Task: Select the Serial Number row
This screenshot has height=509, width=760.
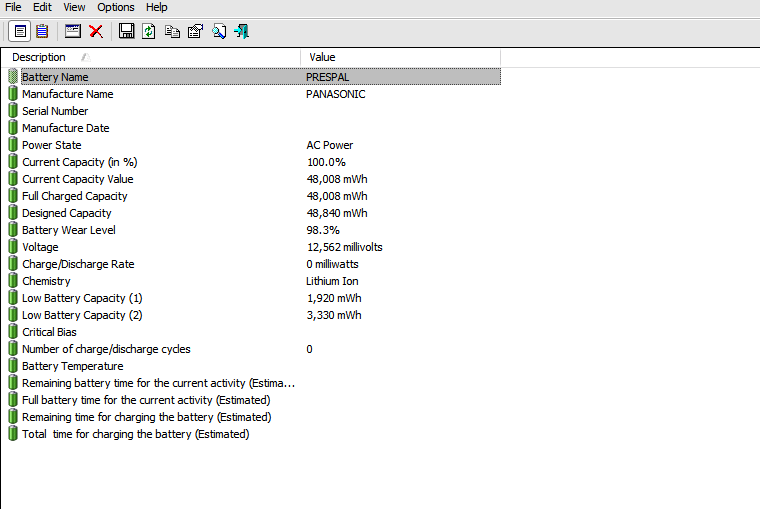Action: coord(55,111)
